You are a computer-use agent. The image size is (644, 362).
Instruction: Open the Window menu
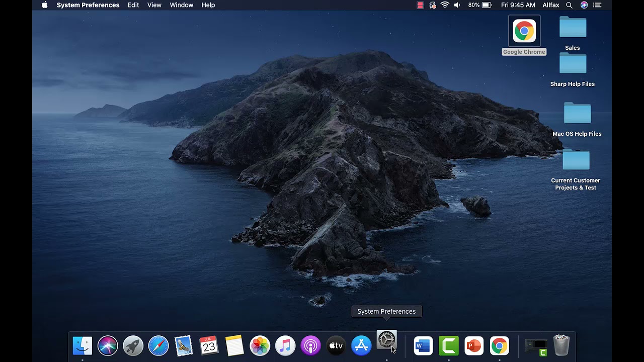pos(182,5)
